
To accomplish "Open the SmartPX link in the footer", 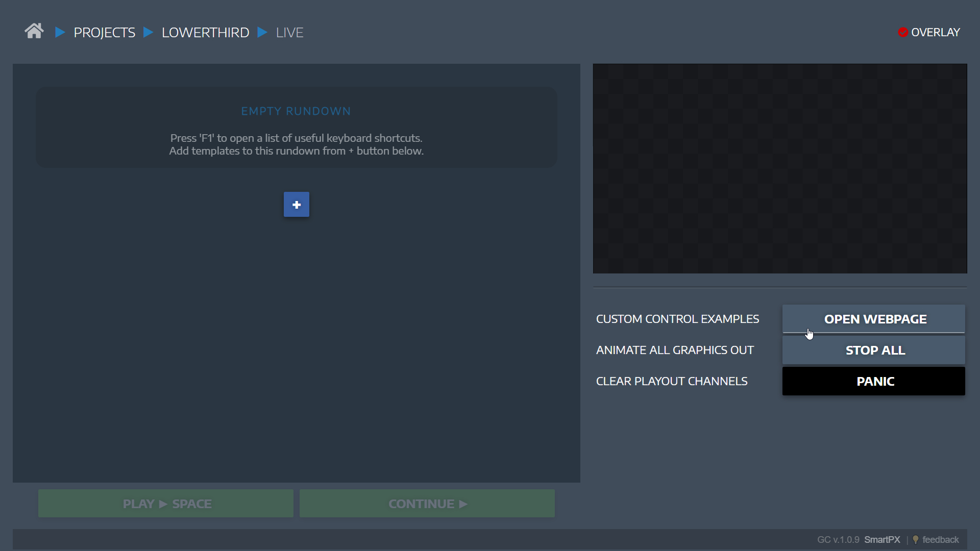I will point(883,539).
